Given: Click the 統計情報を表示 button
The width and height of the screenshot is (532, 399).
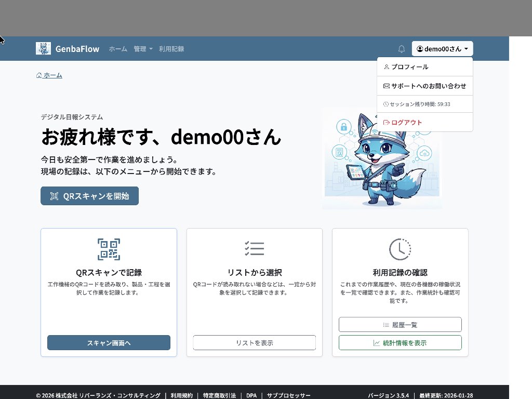Looking at the screenshot, I should (400, 343).
